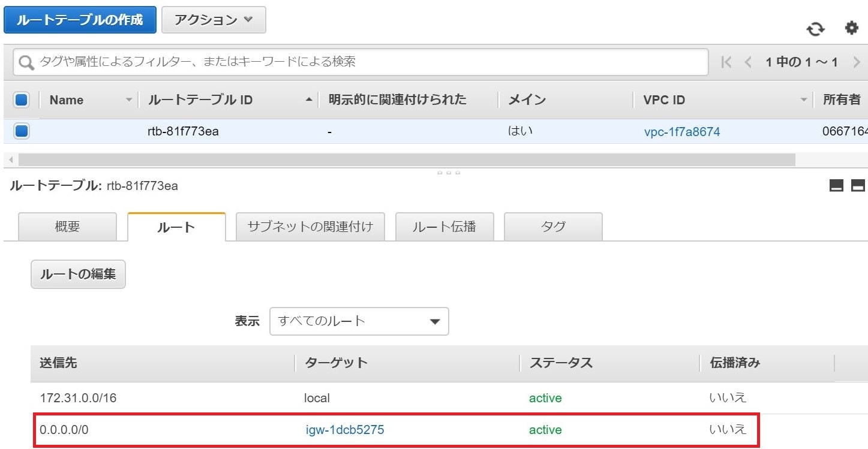Open the アクション dropdown menu
The height and width of the screenshot is (449, 868).
(214, 20)
